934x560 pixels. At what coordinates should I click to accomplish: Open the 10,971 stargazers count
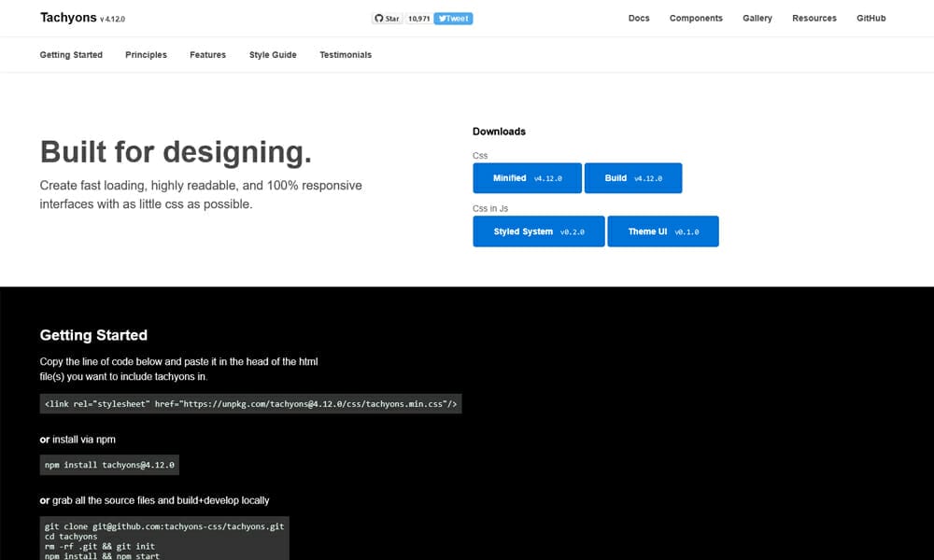(x=418, y=19)
